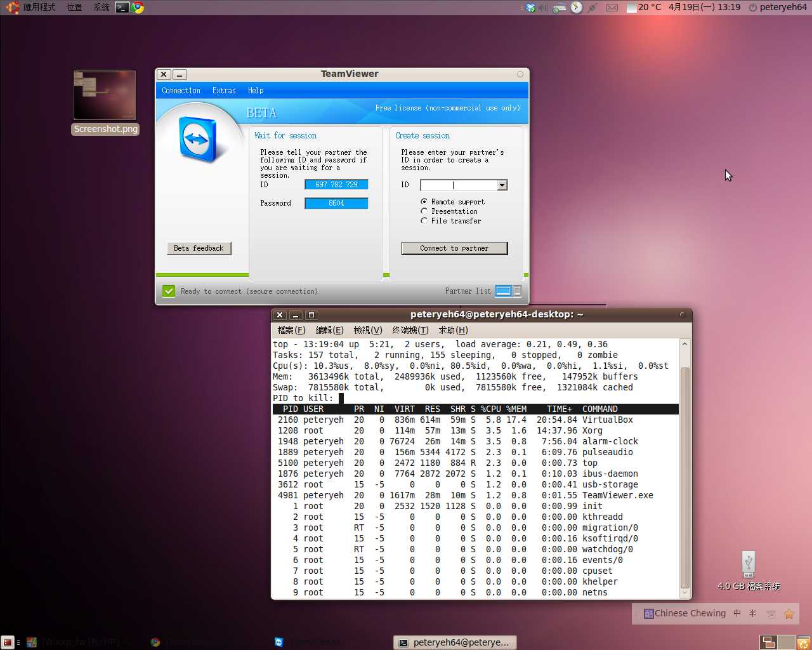Open the terminal 求助(H) menu

click(453, 330)
